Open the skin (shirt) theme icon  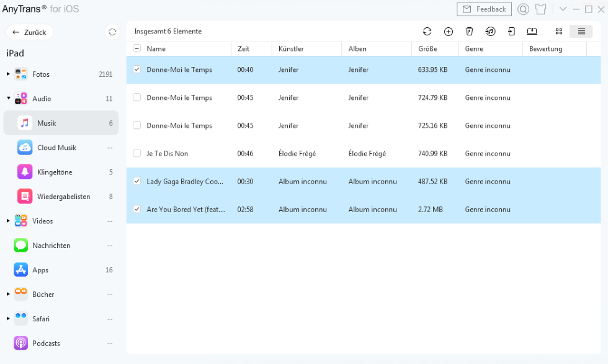click(x=540, y=9)
